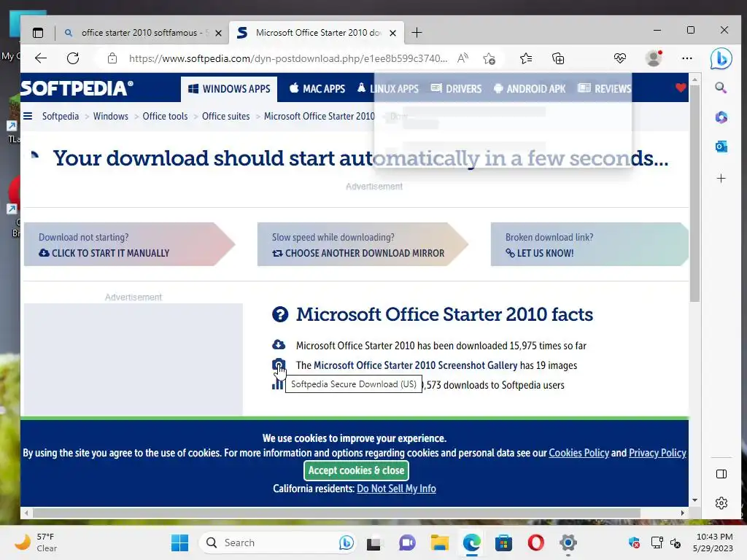Open Bing Chat sidebar button
This screenshot has height=560, width=747.
[x=721, y=59]
